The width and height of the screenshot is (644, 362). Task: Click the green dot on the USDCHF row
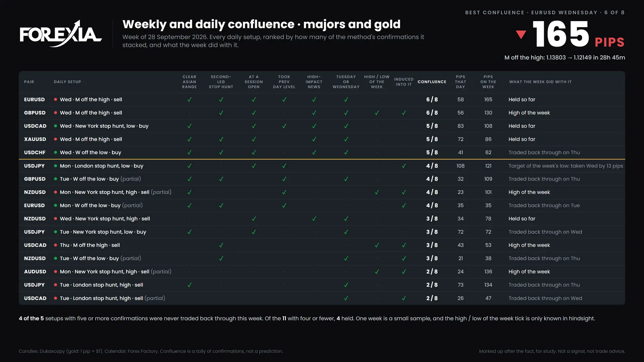(55, 153)
